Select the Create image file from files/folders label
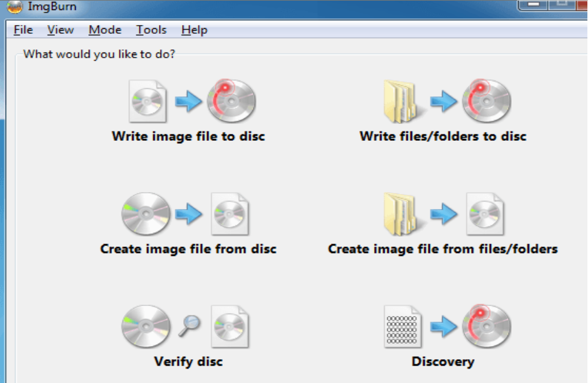 point(443,248)
